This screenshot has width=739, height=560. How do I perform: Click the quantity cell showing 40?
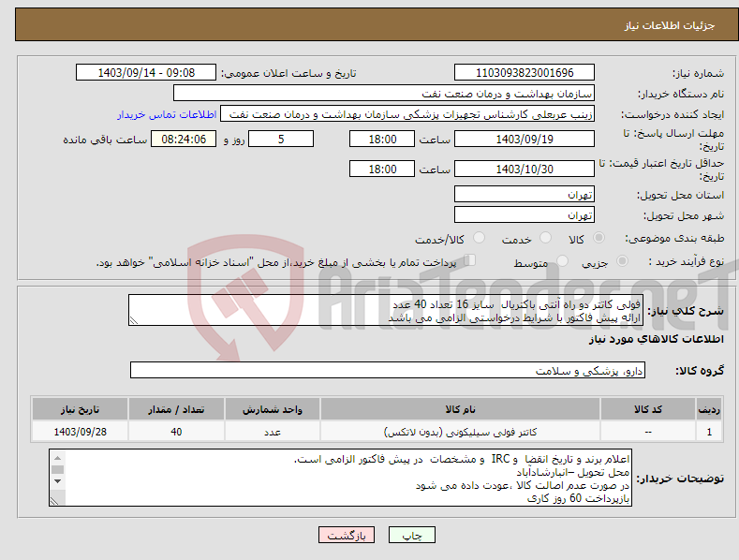pos(176,432)
